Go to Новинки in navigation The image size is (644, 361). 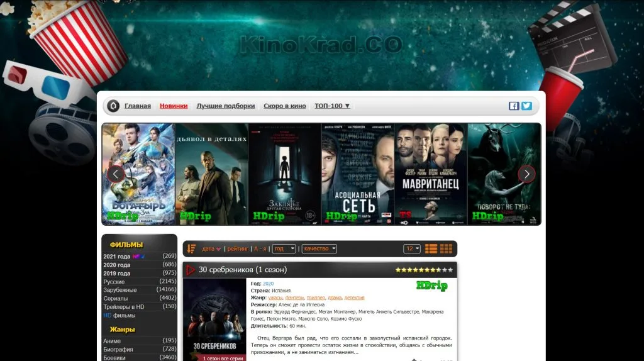pos(174,106)
